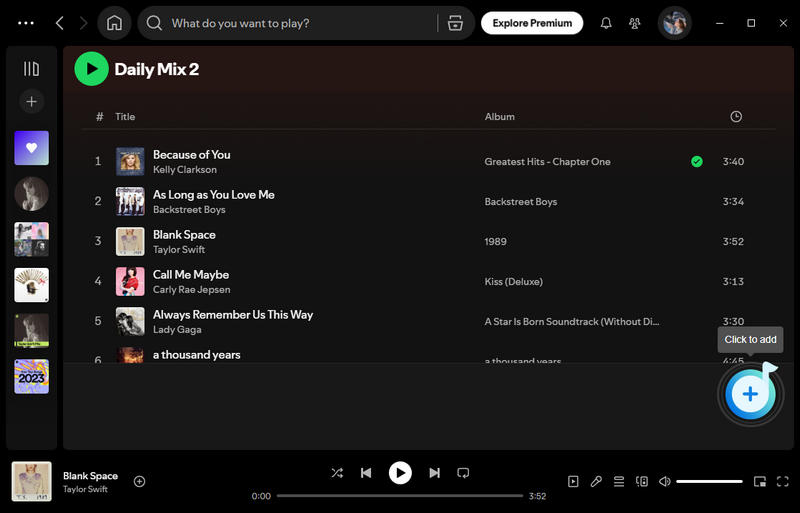This screenshot has height=513, width=800.
Task: Open now playing Blank Space cover
Action: [x=32, y=481]
